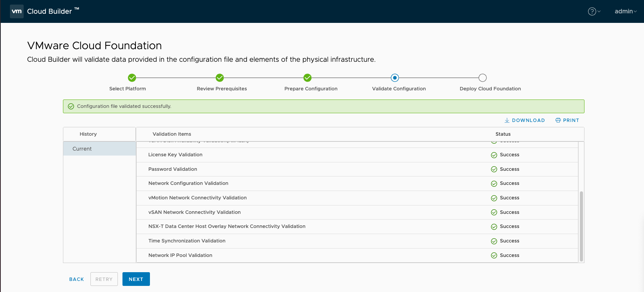644x292 pixels.
Task: Click the VMware Cloud Foundation heading
Action: click(95, 46)
